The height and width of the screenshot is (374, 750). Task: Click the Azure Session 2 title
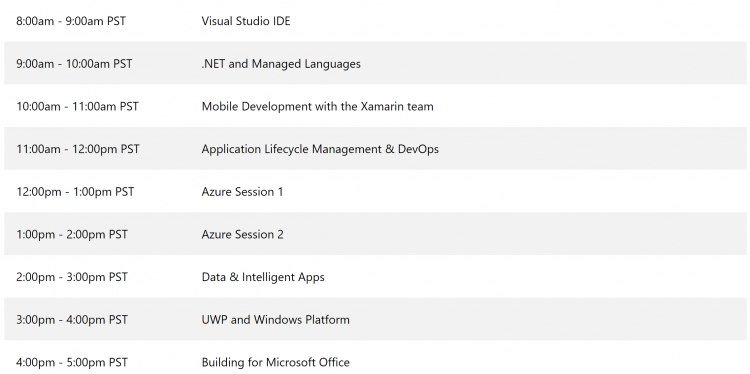(243, 234)
